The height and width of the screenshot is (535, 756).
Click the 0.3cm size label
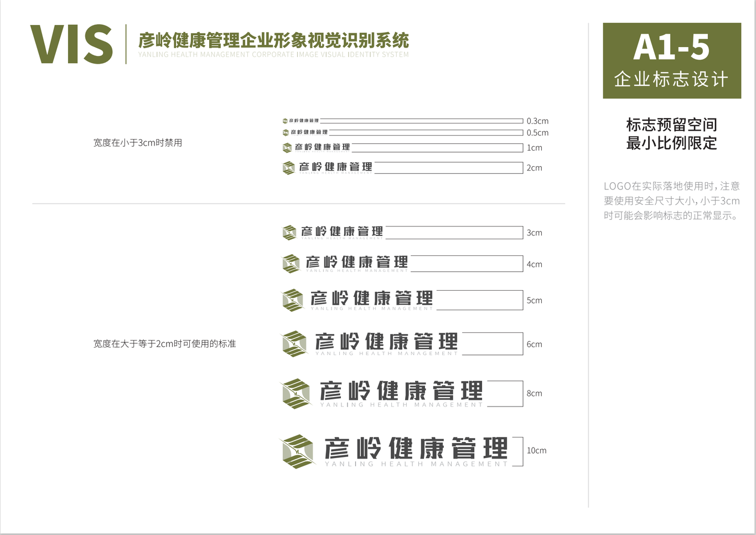pyautogui.click(x=537, y=121)
